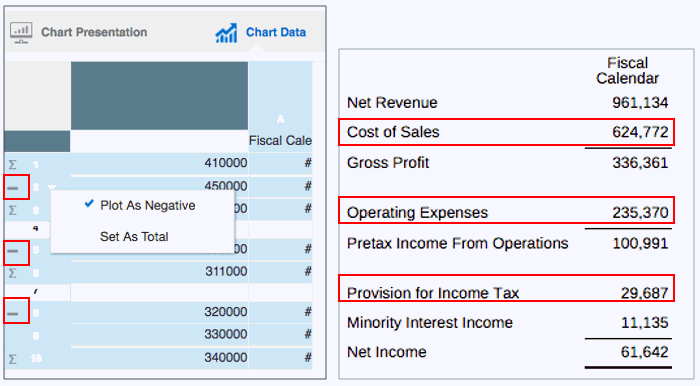Click the value 61,642

[644, 352]
